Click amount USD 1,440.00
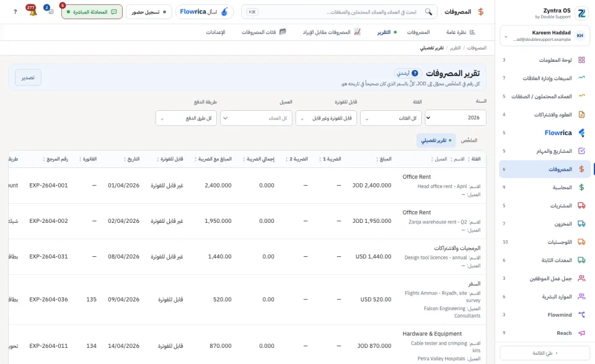This screenshot has width=595, height=364. click(373, 256)
